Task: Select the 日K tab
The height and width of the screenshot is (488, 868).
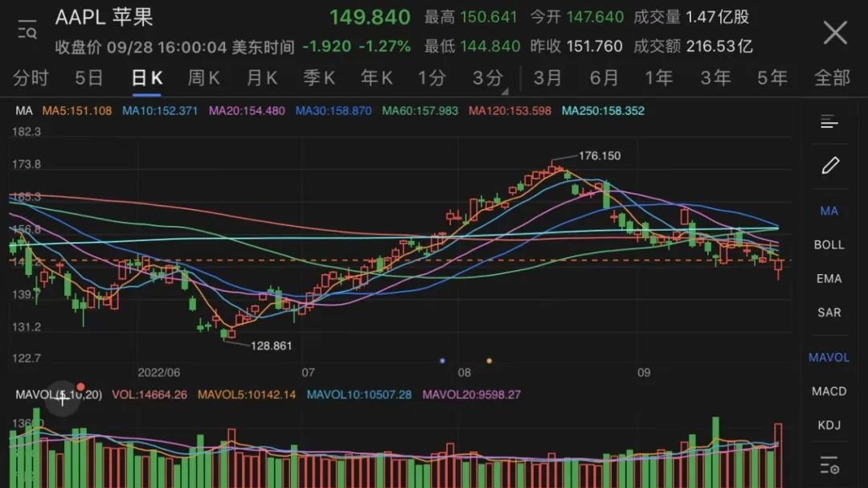Action: pyautogui.click(x=147, y=78)
